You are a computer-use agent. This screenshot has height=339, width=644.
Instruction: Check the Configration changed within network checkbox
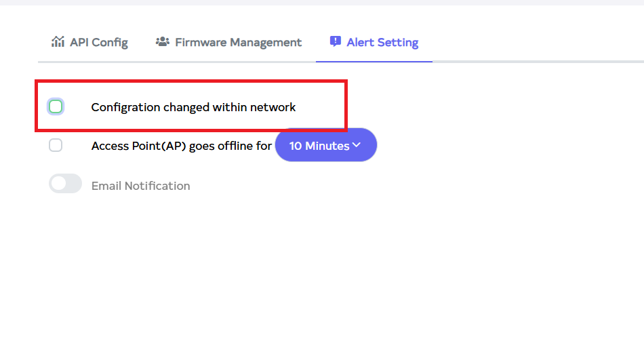pos(56,106)
